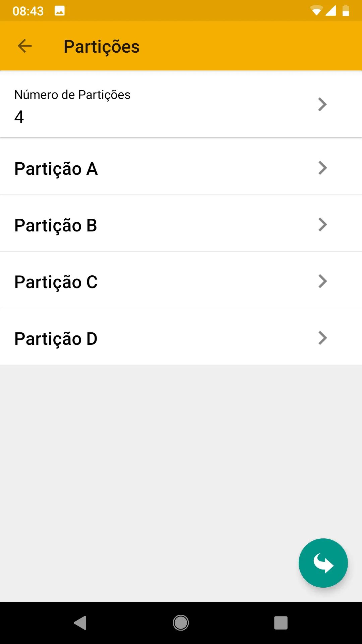Expand the Número de Partições chevron
The width and height of the screenshot is (362, 644).
(x=322, y=104)
